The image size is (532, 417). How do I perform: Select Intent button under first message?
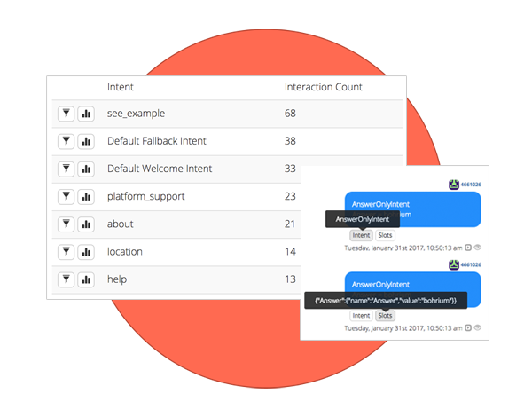[361, 235]
